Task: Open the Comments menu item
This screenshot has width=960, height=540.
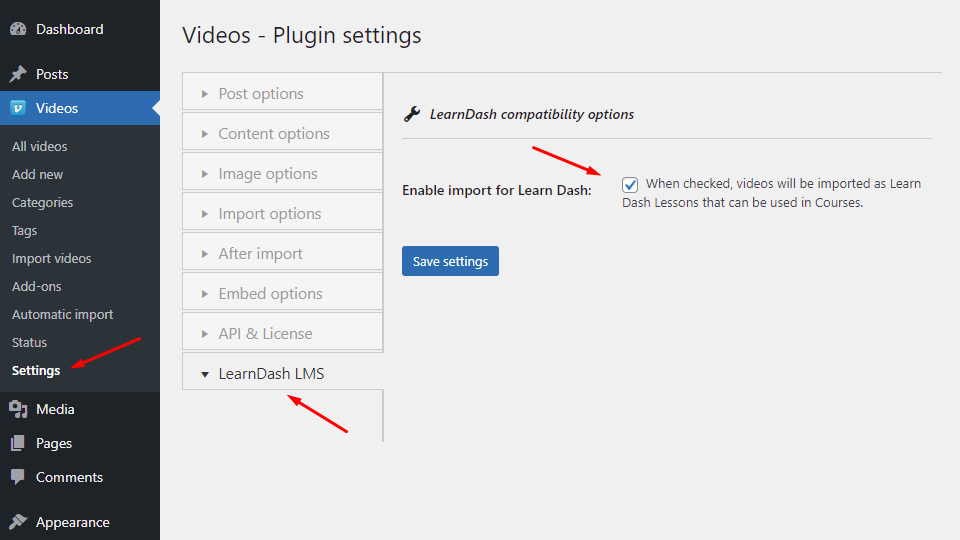Action: tap(80, 477)
